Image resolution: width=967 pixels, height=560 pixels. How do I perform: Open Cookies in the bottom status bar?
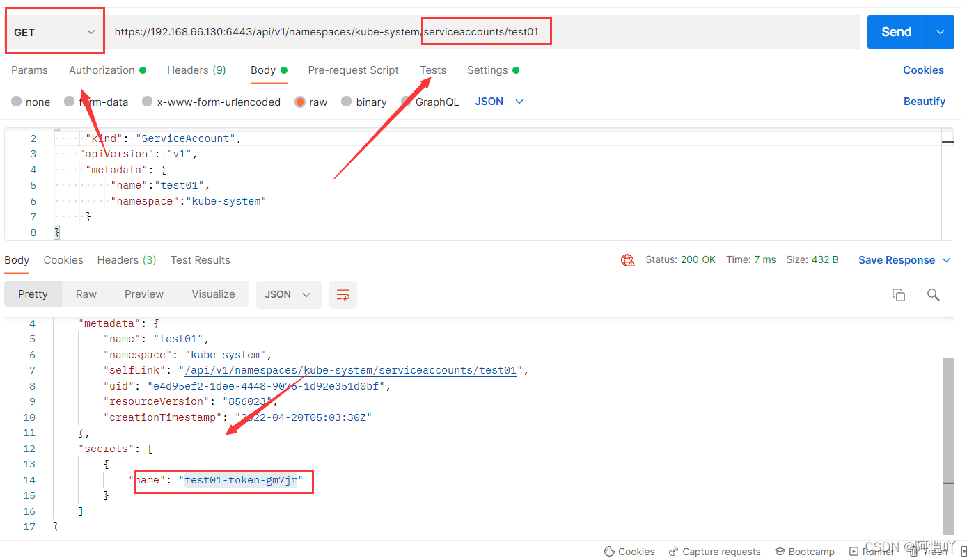pyautogui.click(x=629, y=552)
